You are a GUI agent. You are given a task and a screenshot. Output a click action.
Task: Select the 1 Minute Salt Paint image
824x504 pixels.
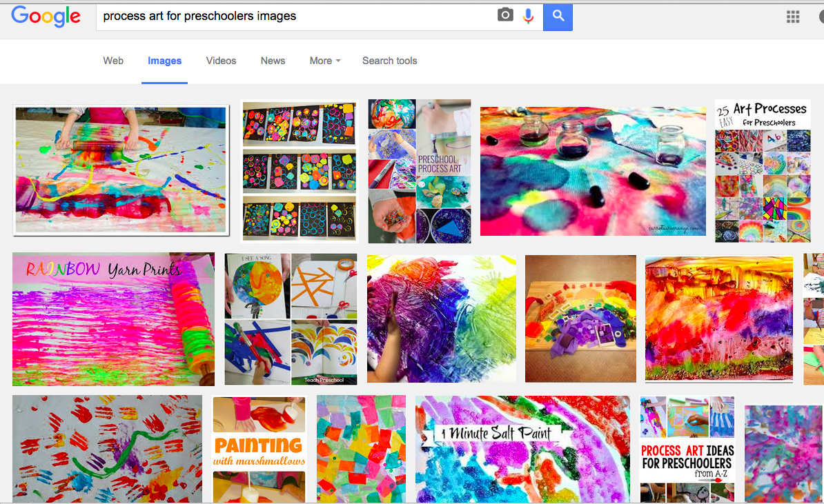522,449
